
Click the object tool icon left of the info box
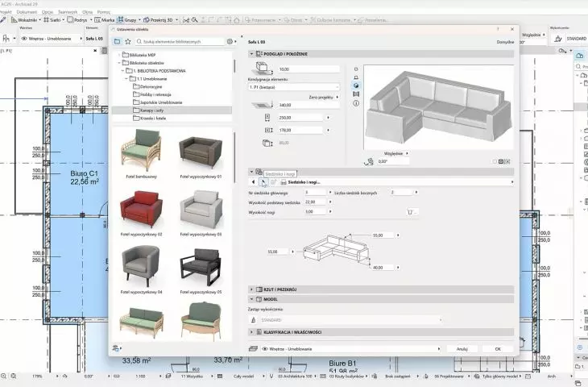coord(6,38)
